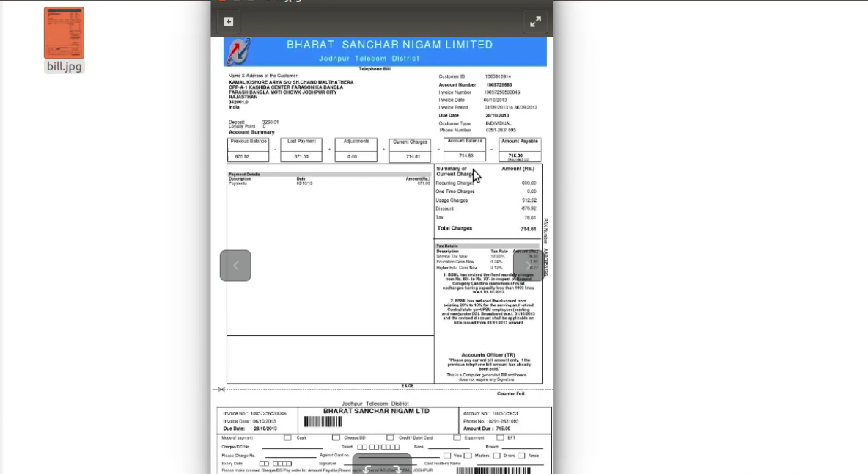868x474 pixels.
Task: Click Amount Due 715.00 in counter foil
Action: pyautogui.click(x=487, y=429)
